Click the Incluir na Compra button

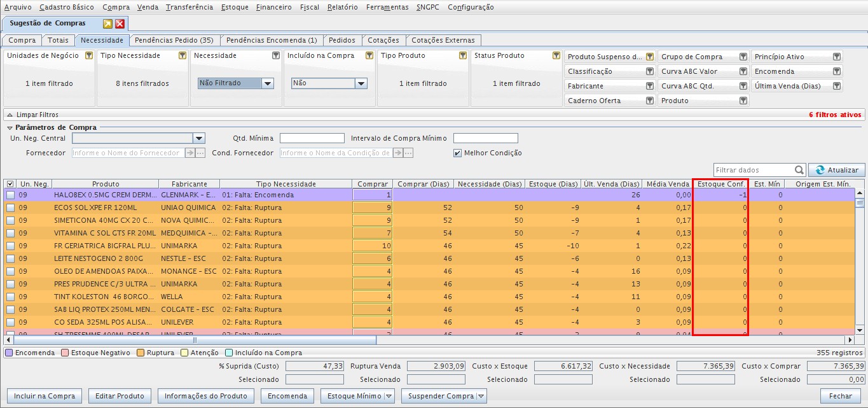(45, 396)
